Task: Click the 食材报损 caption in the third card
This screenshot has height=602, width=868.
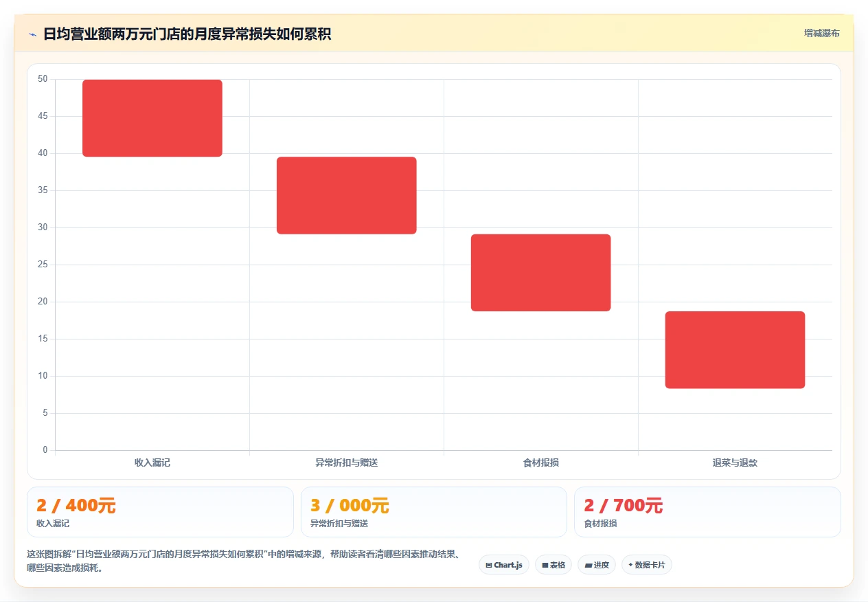Action: (600, 524)
